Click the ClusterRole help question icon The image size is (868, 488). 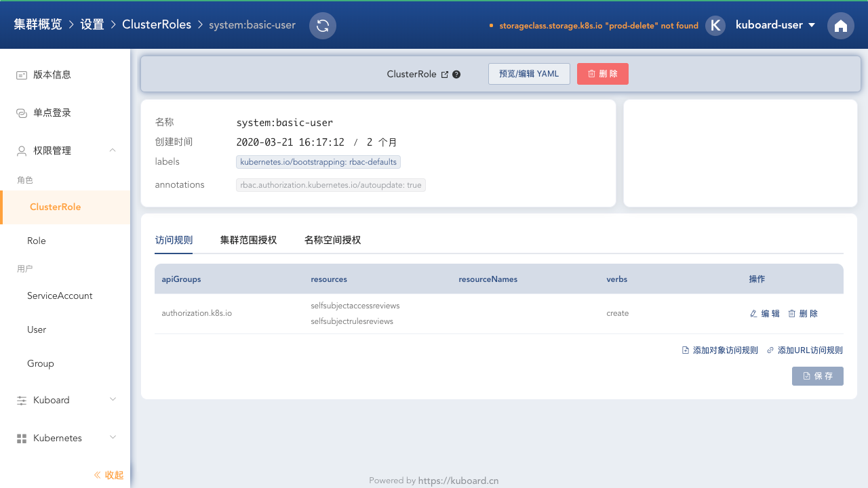pos(456,75)
